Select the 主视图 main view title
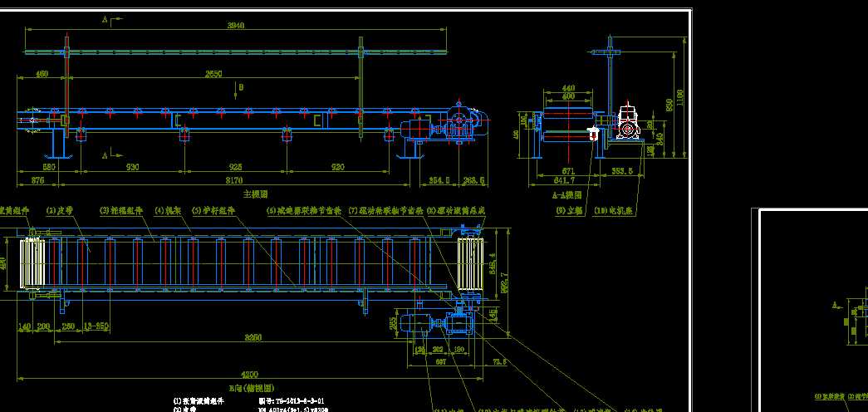This screenshot has width=868, height=412. pos(255,194)
